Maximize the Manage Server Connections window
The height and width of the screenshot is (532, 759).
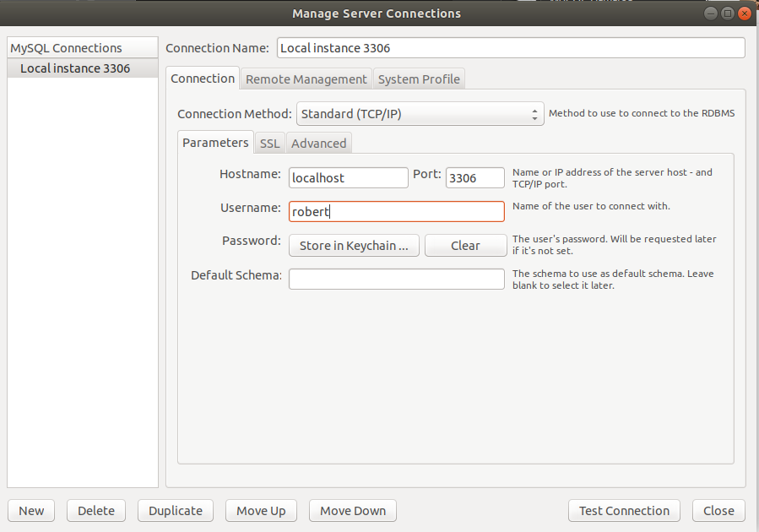[727, 13]
